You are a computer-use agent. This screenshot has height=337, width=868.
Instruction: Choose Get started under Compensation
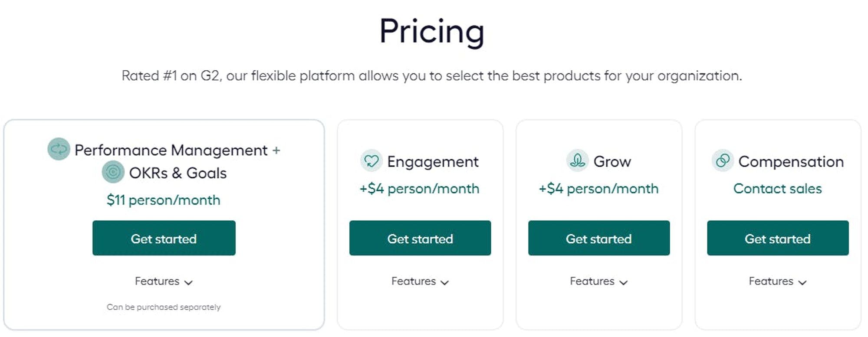point(778,238)
